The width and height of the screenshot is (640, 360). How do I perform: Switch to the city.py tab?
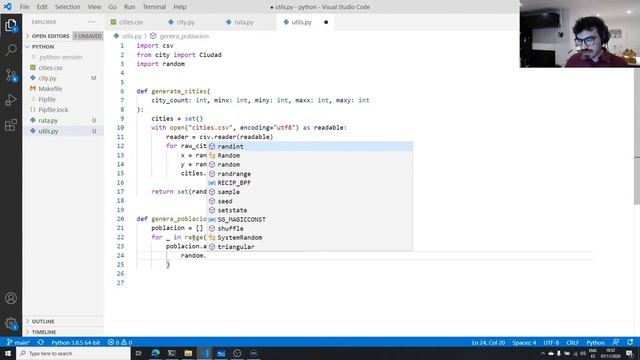[186, 22]
